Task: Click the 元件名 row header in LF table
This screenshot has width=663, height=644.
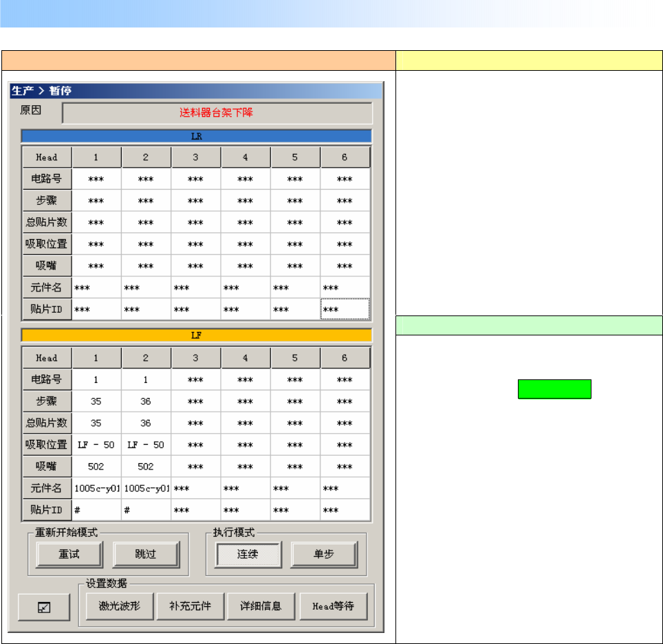Action: click(x=47, y=489)
